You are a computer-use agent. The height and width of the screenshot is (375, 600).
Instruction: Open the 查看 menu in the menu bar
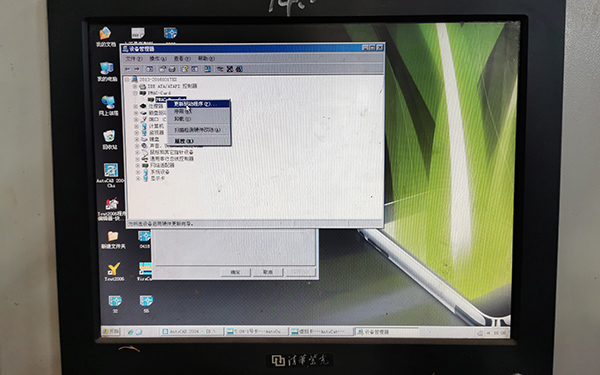pos(182,59)
